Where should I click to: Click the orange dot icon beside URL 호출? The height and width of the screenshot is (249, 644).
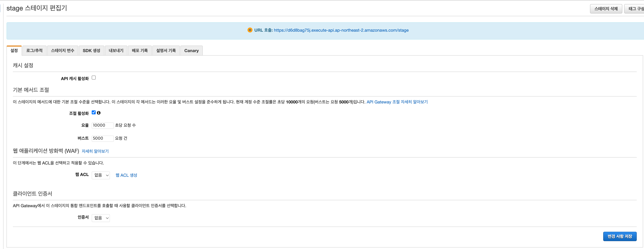[x=250, y=30]
